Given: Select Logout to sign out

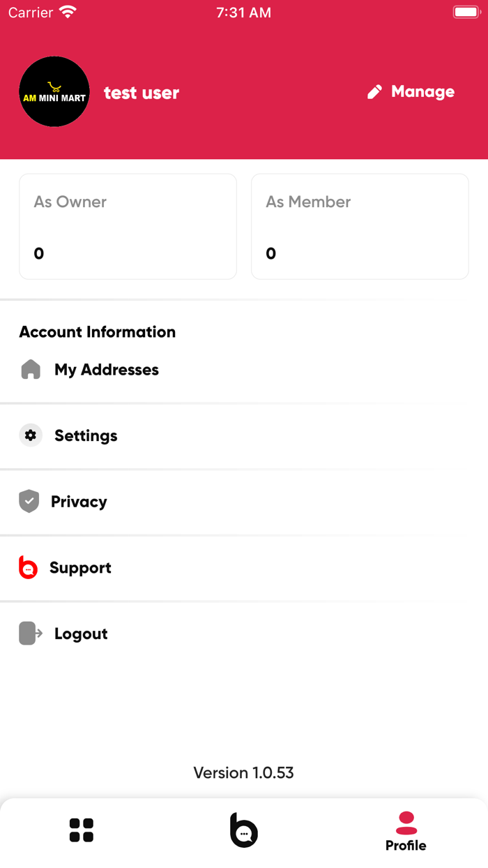Looking at the screenshot, I should pos(81,634).
